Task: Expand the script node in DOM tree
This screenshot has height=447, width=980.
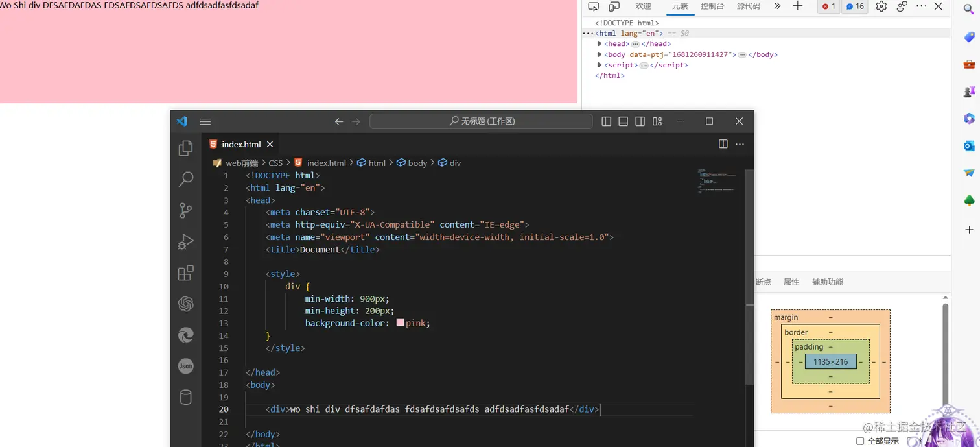Action: point(600,65)
